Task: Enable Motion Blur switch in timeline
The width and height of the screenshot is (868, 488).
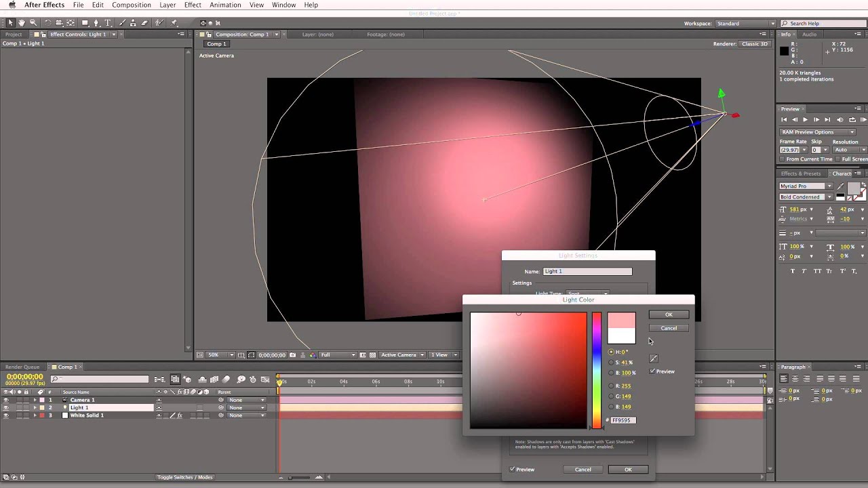Action: [226, 380]
